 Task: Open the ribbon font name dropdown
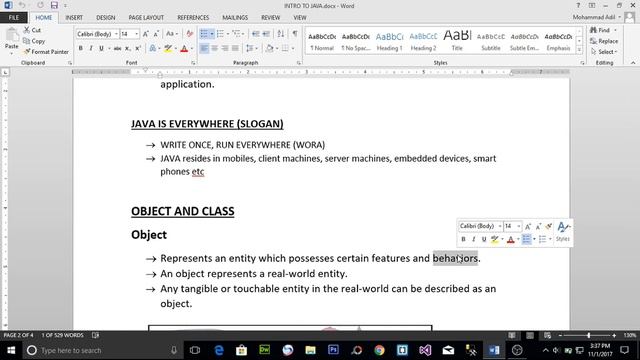(x=116, y=34)
